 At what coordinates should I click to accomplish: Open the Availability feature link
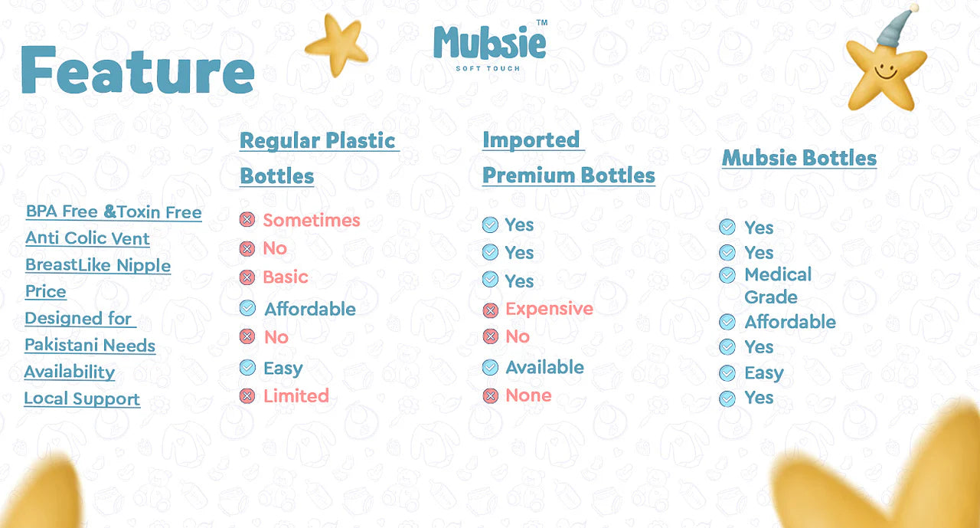tap(70, 372)
